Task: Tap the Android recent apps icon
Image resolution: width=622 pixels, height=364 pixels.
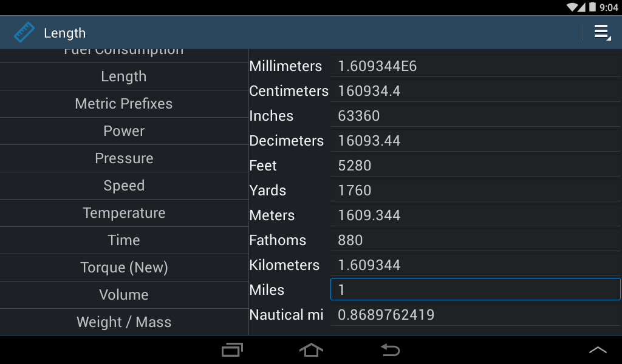Action: tap(232, 349)
